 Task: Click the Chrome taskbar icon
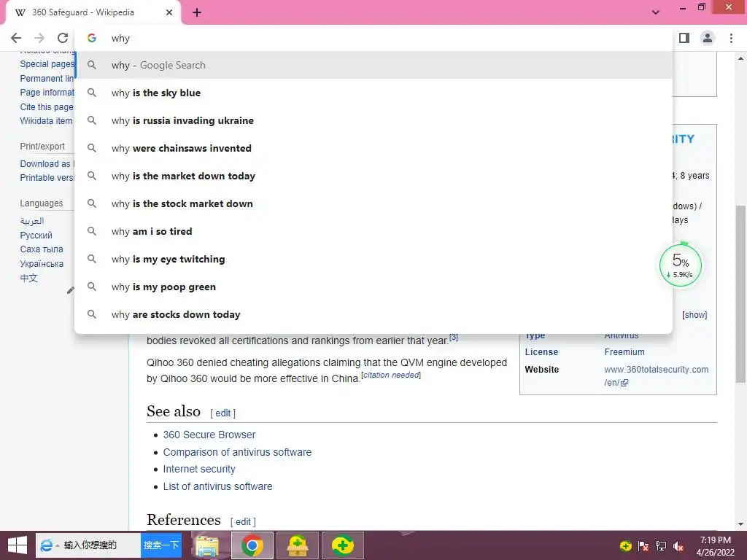coord(252,545)
